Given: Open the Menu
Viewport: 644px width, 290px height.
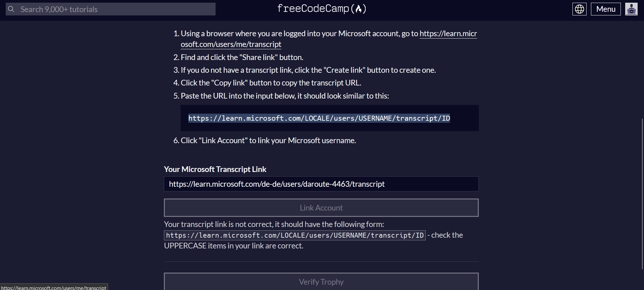Looking at the screenshot, I should 605,9.
